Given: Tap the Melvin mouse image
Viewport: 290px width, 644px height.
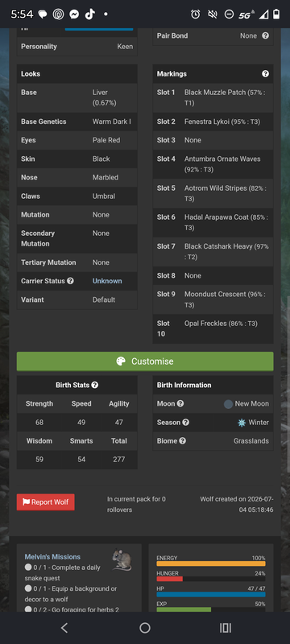Looking at the screenshot, I should click(122, 559).
